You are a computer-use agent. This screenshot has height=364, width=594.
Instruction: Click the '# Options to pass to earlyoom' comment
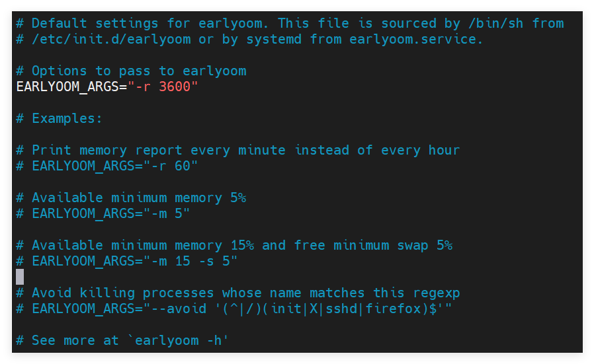(x=132, y=71)
